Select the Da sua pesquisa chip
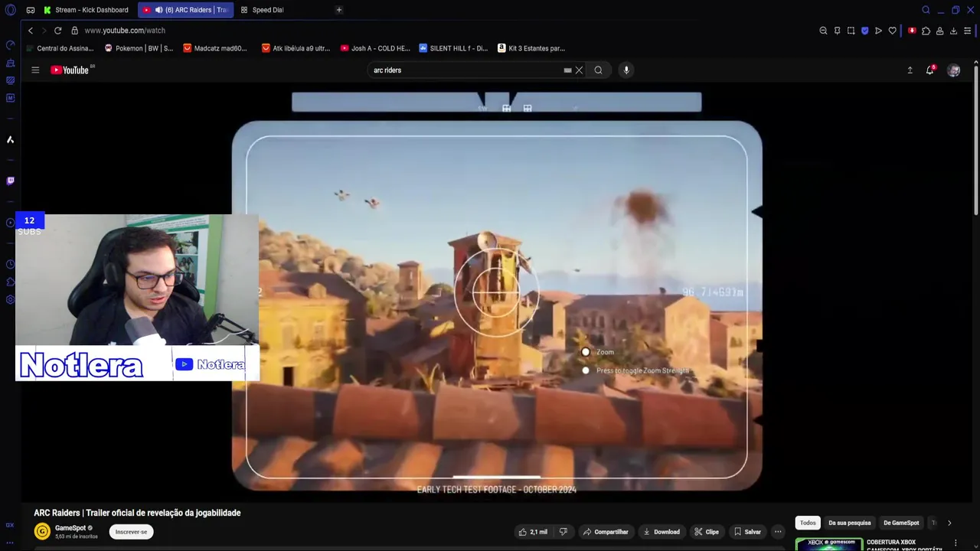 [849, 523]
